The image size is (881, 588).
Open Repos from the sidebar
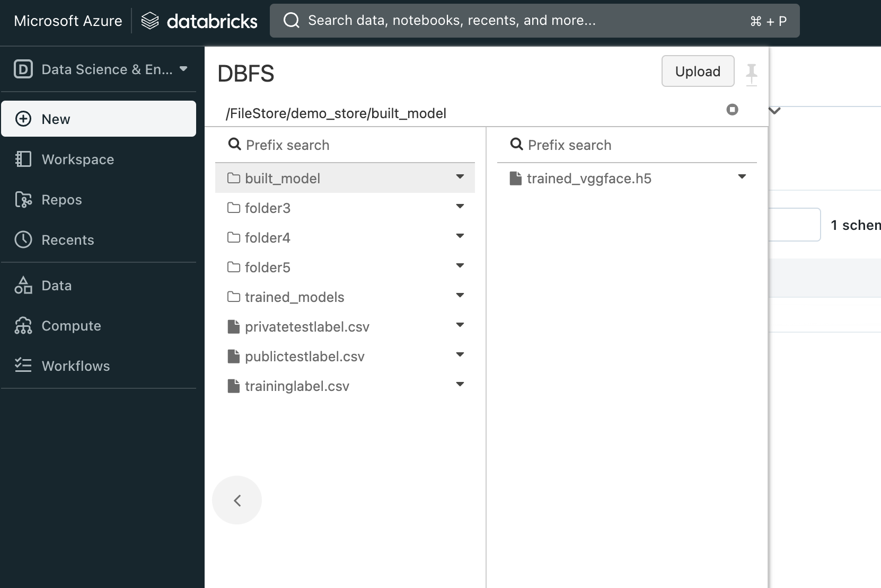[x=99, y=200]
